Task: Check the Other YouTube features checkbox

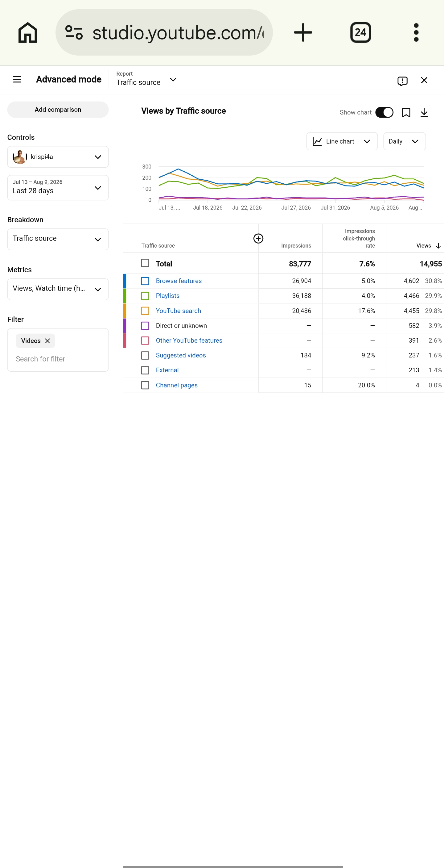Action: [x=145, y=341]
